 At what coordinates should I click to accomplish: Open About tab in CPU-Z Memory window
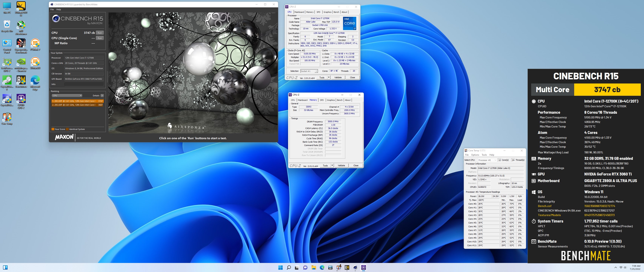click(348, 100)
